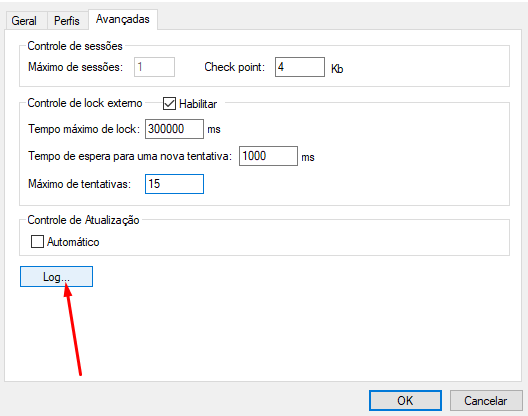Viewport: 528px width, 416px height.
Task: Click the Máximo de tentativas field
Action: (174, 184)
